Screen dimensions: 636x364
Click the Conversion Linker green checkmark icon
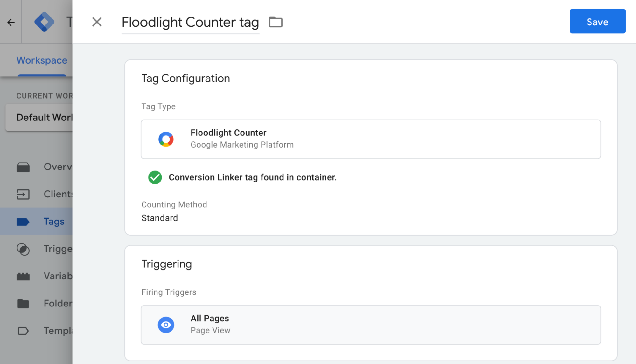coord(156,177)
